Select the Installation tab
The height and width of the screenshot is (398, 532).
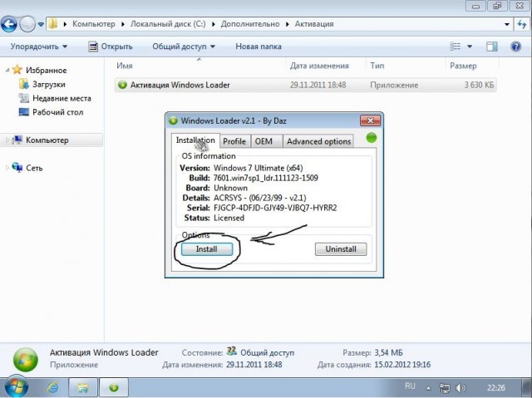(x=195, y=140)
